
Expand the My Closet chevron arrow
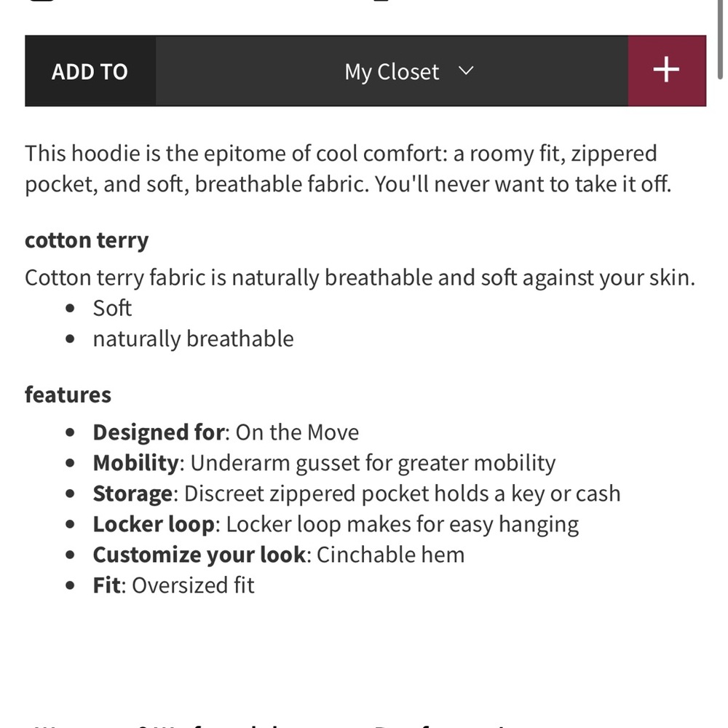tap(466, 71)
